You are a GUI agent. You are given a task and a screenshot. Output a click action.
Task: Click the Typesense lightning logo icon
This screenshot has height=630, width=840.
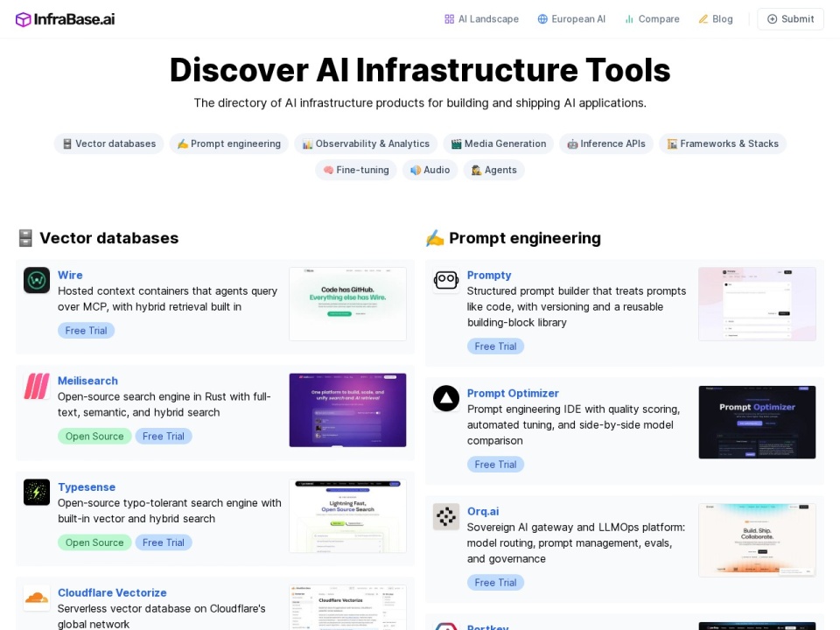click(37, 493)
